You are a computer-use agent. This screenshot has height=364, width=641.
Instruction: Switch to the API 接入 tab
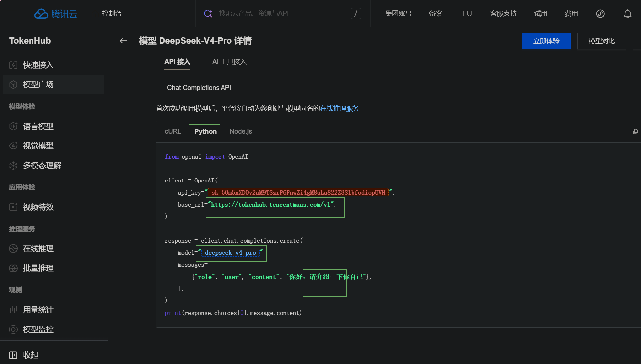pos(177,62)
